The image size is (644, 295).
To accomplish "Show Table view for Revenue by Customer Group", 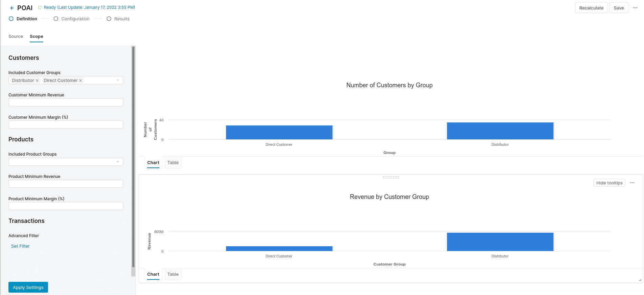I will tap(173, 274).
